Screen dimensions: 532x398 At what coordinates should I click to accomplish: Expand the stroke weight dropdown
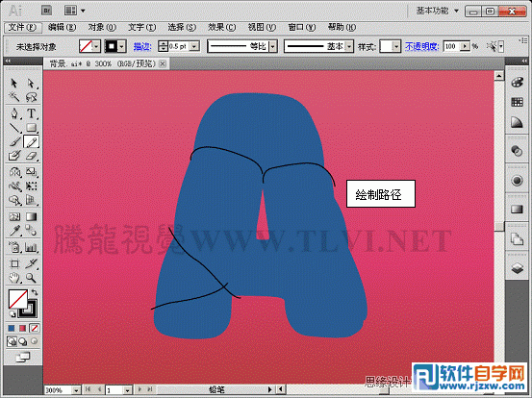pos(194,46)
